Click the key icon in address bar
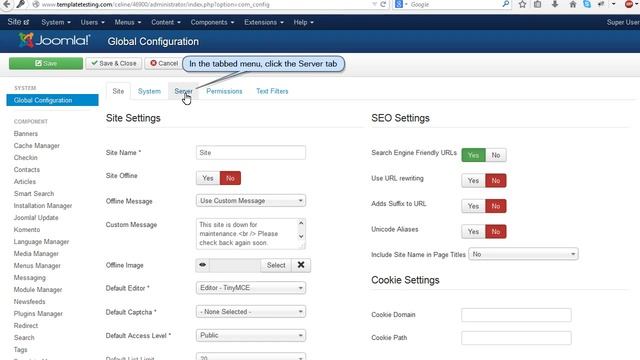This screenshot has width=640, height=360. pos(20,4)
